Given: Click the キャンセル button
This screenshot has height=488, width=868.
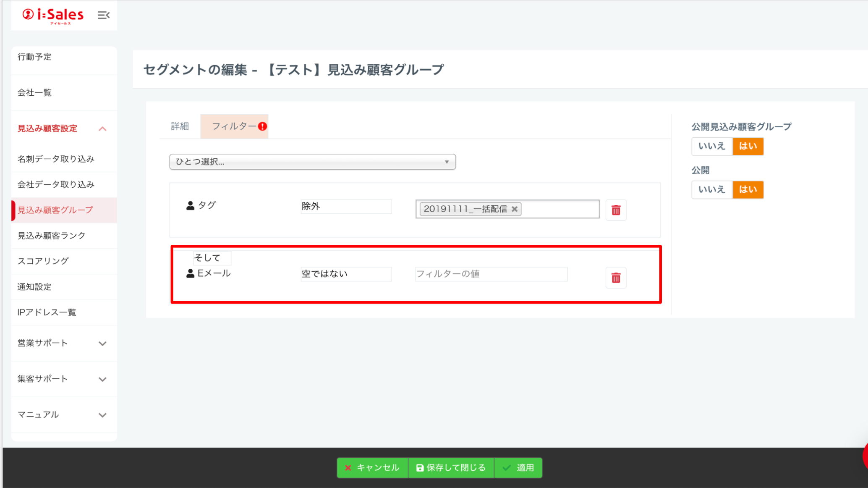Looking at the screenshot, I should [x=372, y=467].
